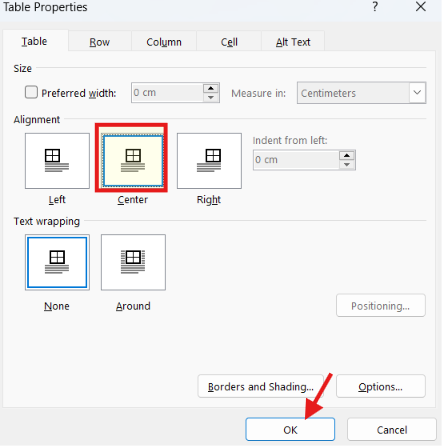Click the Preferred width label text
This screenshot has height=446, width=442.
[79, 93]
